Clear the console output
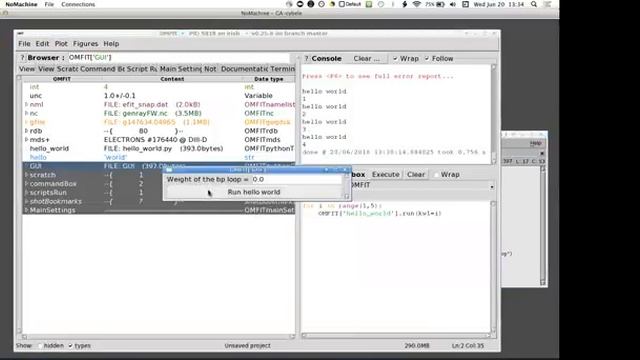Image resolution: width=640 pixels, height=360 pixels. (x=366, y=58)
